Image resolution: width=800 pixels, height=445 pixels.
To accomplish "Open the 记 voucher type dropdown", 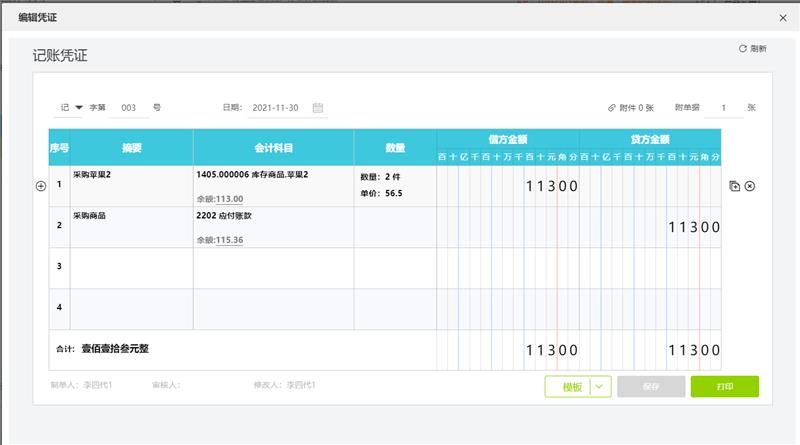I will tap(72, 107).
